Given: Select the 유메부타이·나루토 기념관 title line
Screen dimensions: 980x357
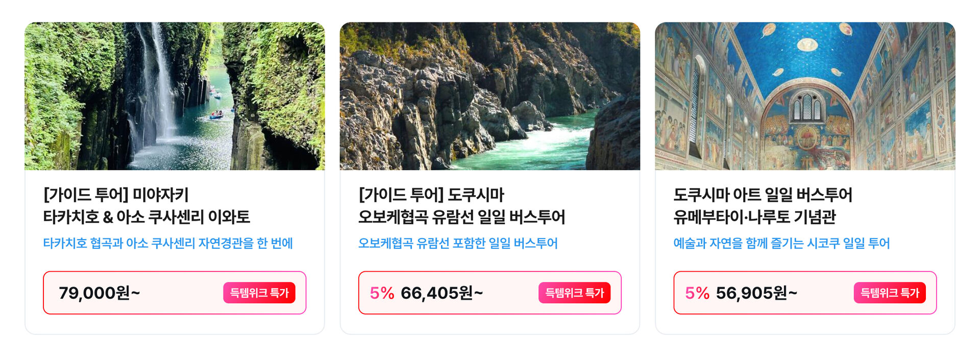Looking at the screenshot, I should coord(754,217).
